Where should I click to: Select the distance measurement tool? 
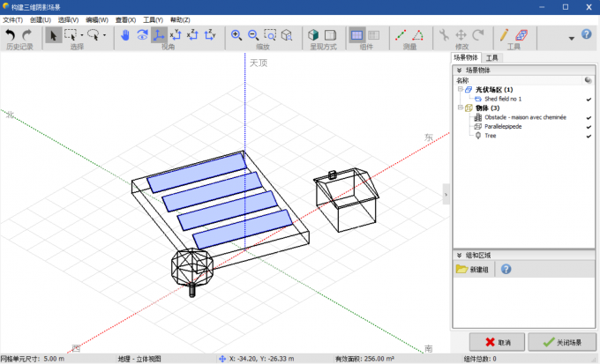[x=401, y=35]
